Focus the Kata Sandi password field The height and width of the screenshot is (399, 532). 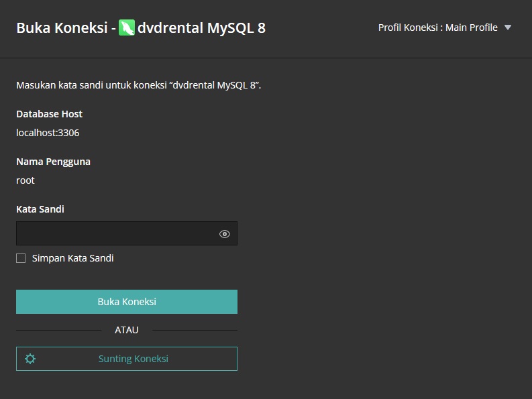click(127, 233)
